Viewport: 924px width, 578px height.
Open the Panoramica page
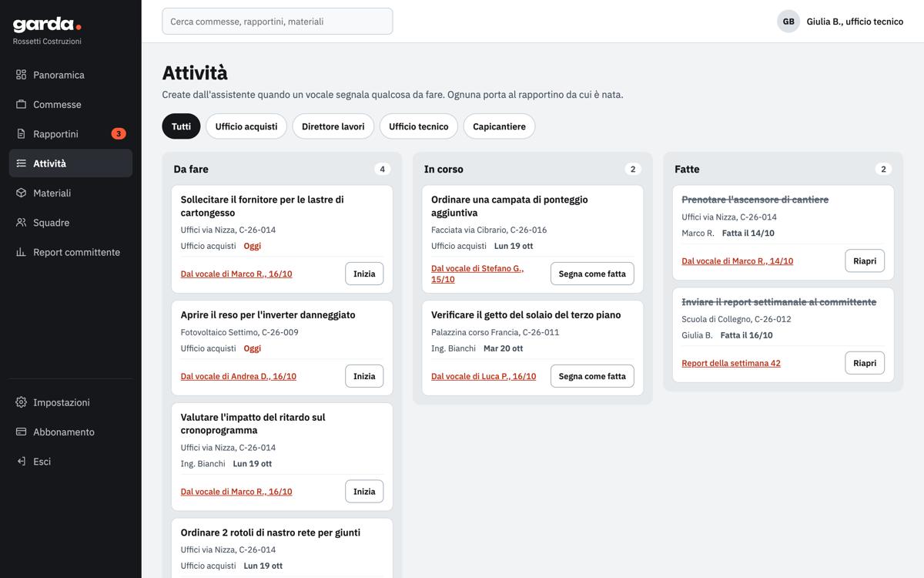pos(71,75)
